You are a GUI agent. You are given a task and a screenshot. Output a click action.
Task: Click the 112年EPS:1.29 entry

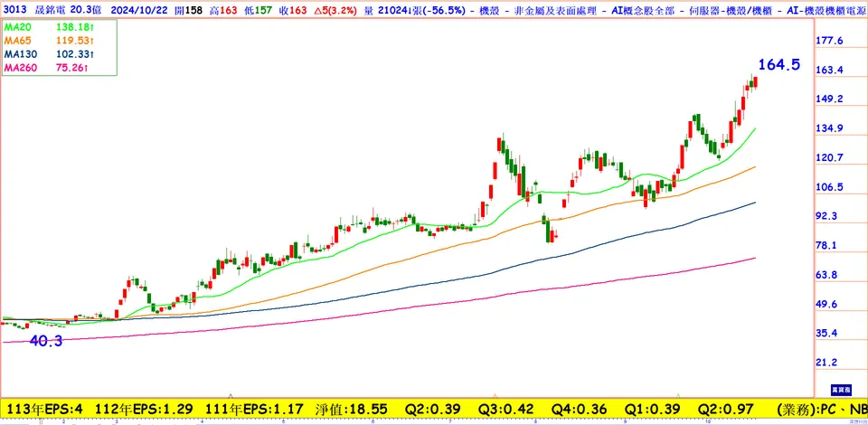point(144,410)
